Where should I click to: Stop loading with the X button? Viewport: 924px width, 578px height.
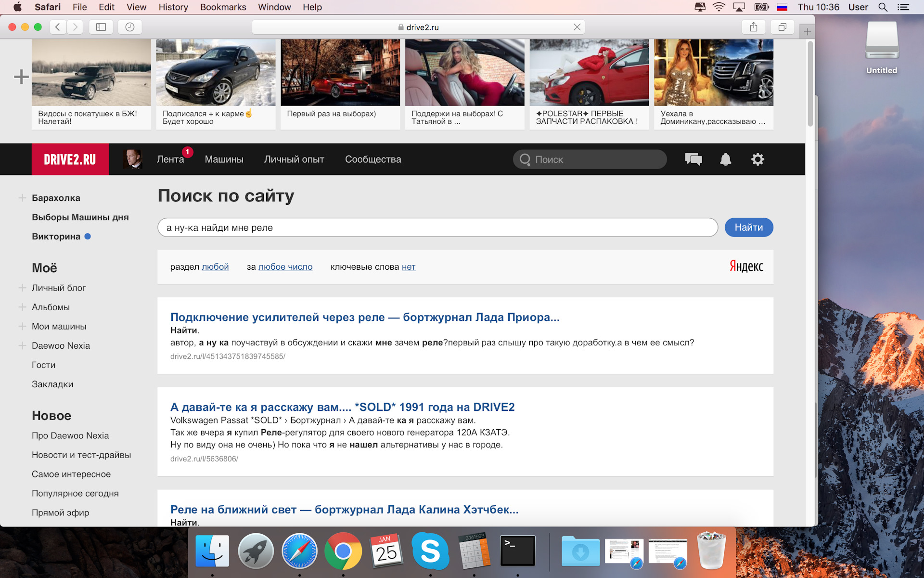(577, 27)
